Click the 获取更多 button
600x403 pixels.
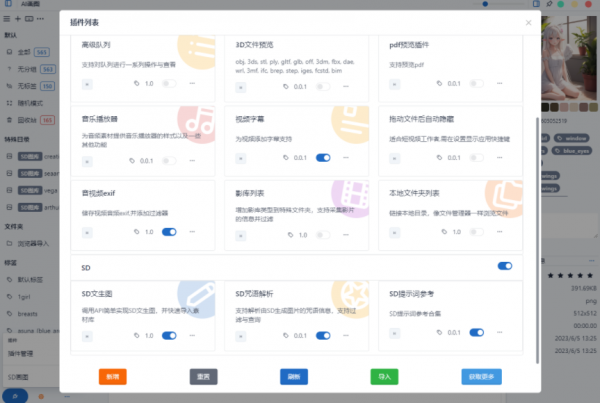click(481, 377)
